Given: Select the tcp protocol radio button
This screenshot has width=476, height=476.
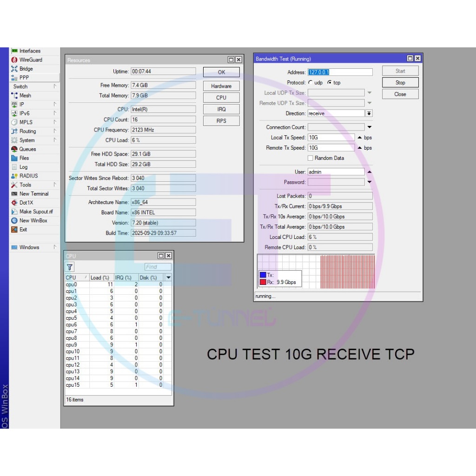Looking at the screenshot, I should coord(330,83).
